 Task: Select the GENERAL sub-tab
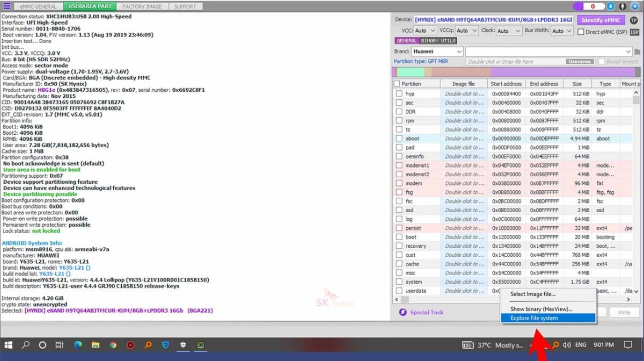tap(407, 41)
